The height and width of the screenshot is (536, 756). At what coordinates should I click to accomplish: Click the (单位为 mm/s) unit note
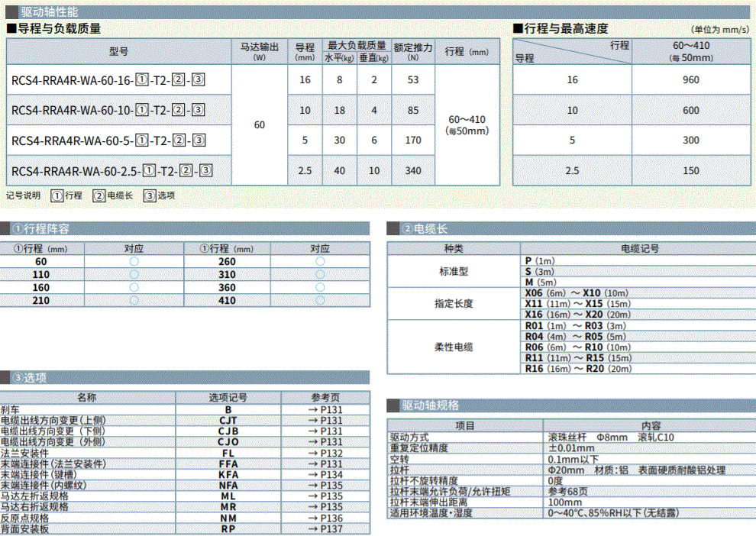pyautogui.click(x=720, y=30)
